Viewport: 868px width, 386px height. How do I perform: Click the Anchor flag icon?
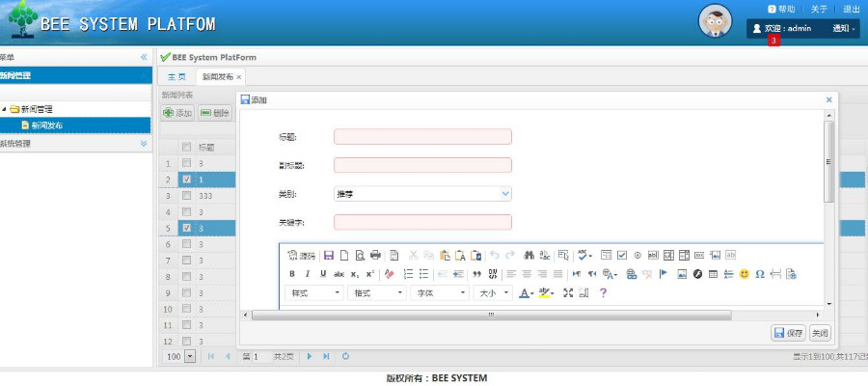(x=664, y=274)
